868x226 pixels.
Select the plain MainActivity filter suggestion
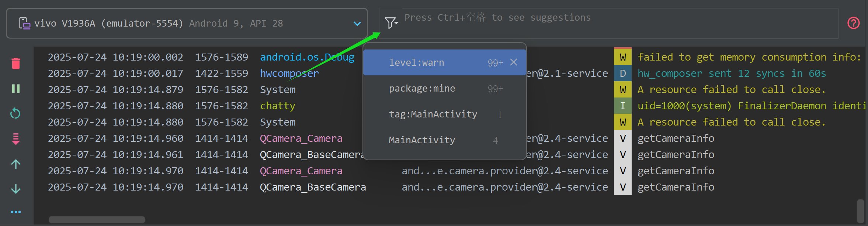pyautogui.click(x=422, y=140)
